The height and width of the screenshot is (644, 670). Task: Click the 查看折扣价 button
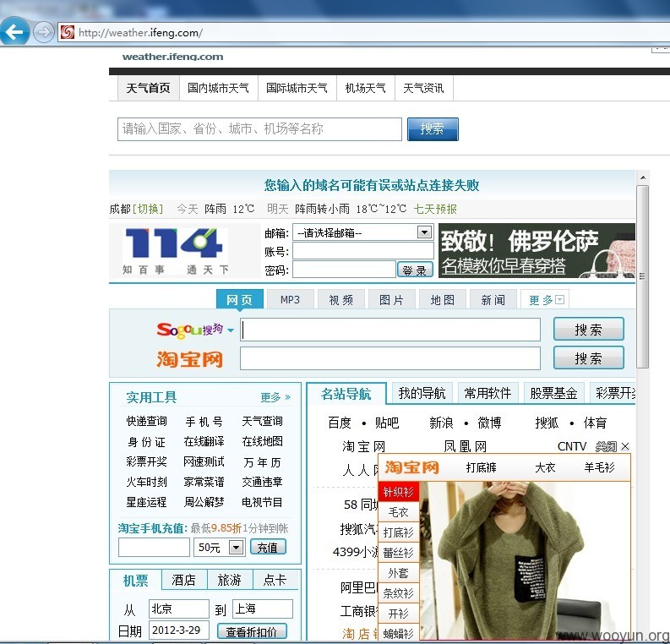pos(252,631)
